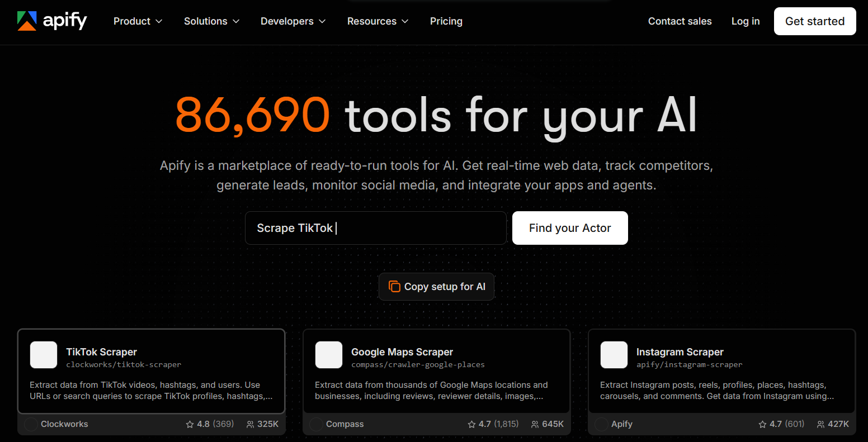Open the Resources dropdown chevron
The image size is (868, 442).
coord(405,21)
